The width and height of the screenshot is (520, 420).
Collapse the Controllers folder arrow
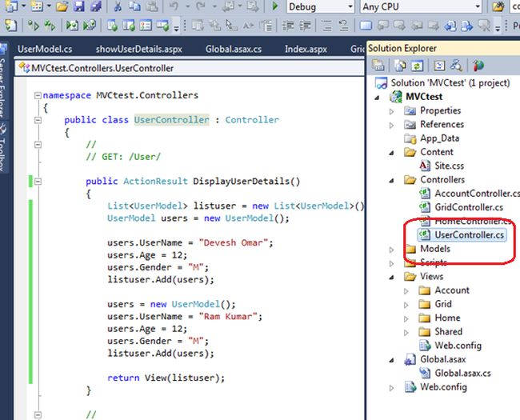392,181
